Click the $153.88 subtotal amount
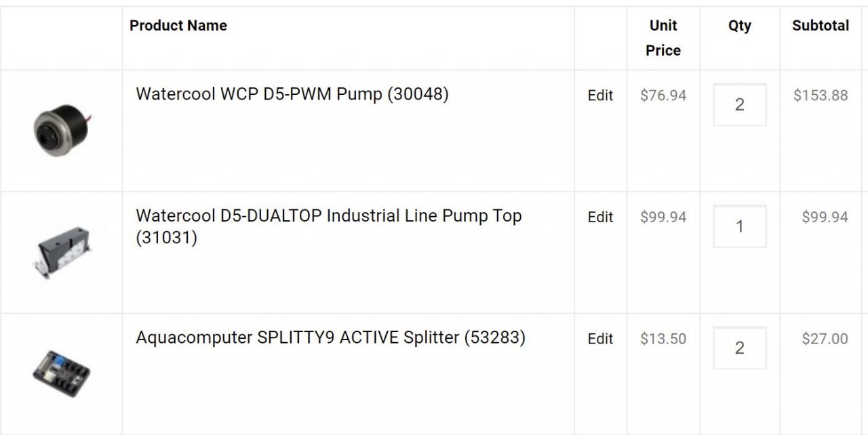Screen dimensions: 868x435 coord(821,96)
